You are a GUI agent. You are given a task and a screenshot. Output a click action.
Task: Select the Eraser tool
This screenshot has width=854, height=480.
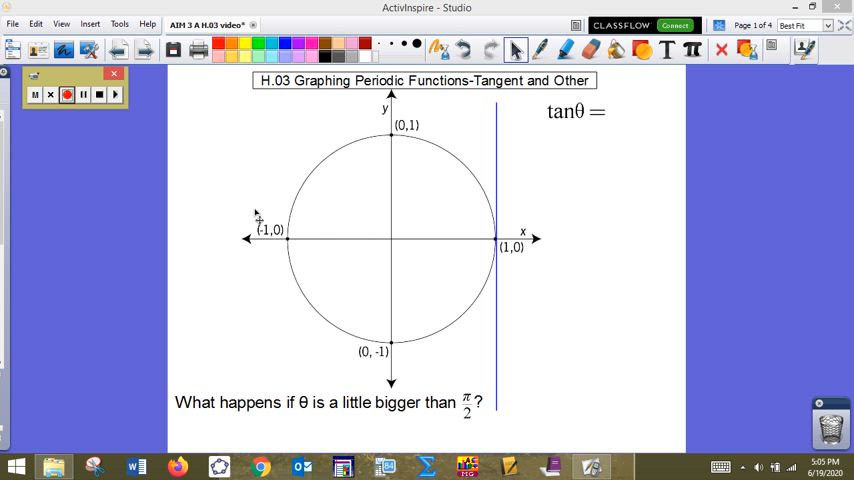click(x=591, y=50)
